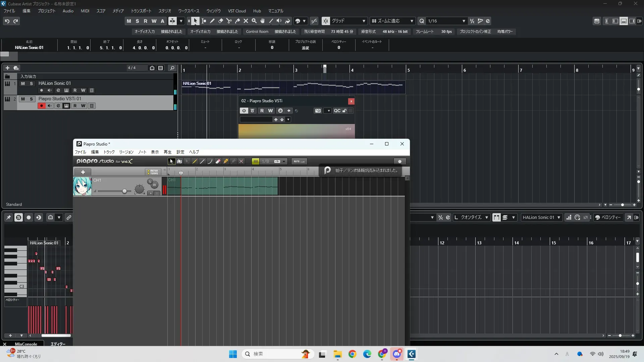The width and height of the screenshot is (644, 362).
Task: Adjust the CH1 volume slider in Piapro Studio
Action: coord(124,191)
